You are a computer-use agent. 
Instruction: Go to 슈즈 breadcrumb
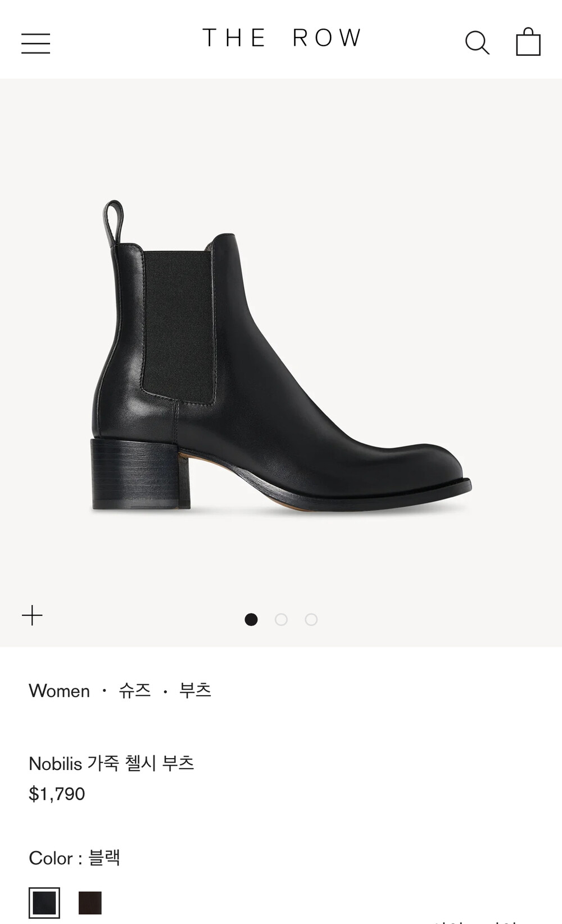(x=135, y=690)
